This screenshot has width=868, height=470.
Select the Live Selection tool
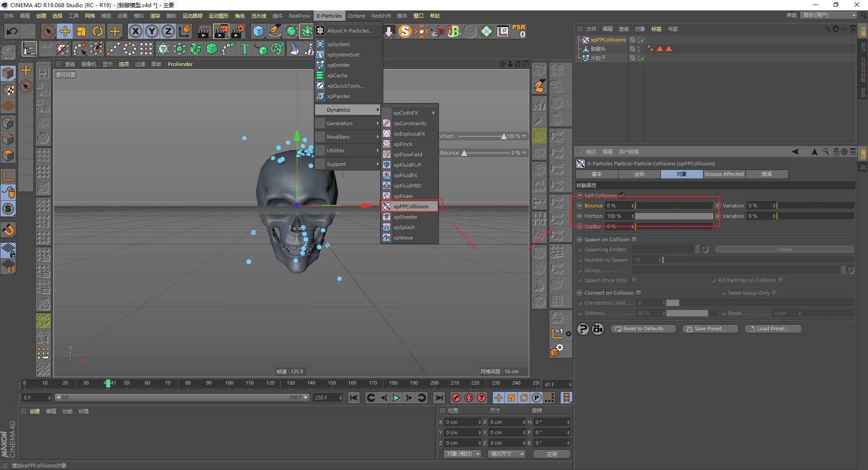48,31
